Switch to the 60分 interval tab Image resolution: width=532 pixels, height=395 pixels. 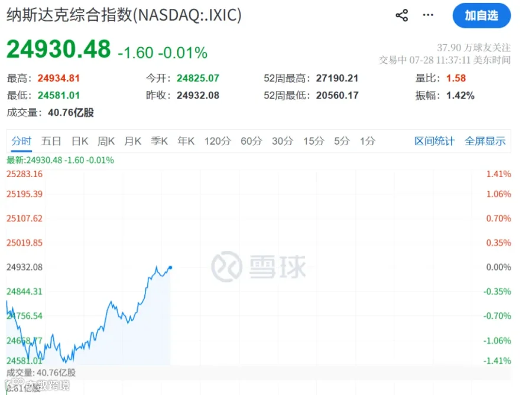pyautogui.click(x=251, y=141)
